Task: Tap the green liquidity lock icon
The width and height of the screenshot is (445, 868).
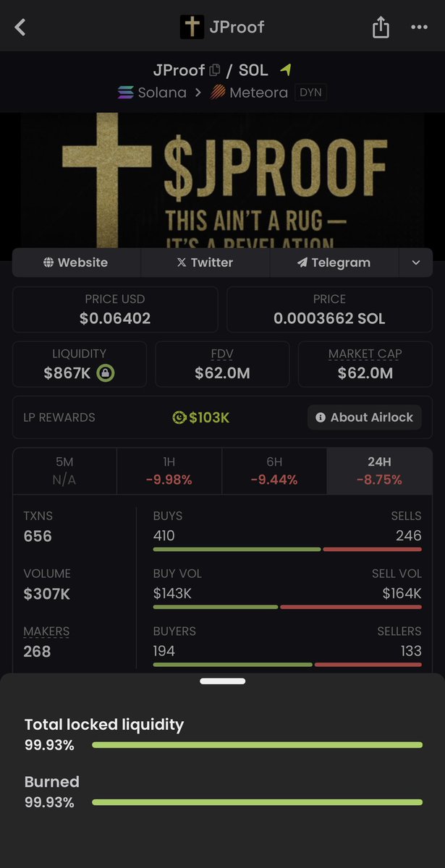Action: 106,373
